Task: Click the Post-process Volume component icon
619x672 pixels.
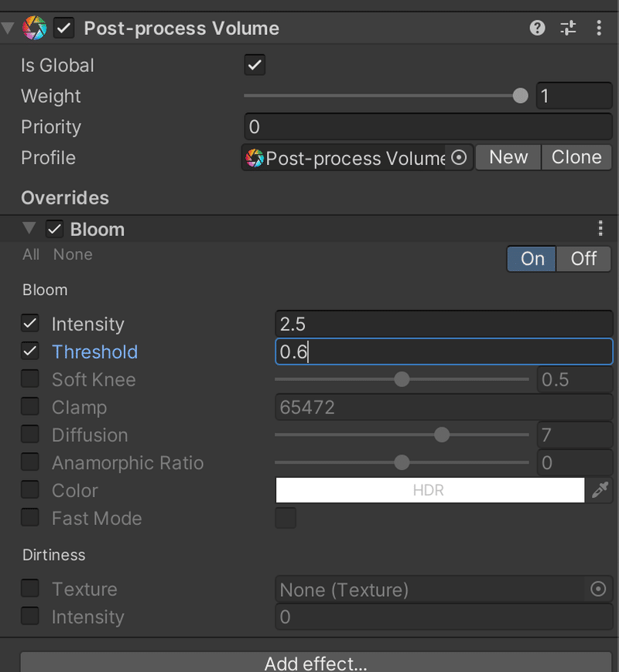Action: point(34,29)
